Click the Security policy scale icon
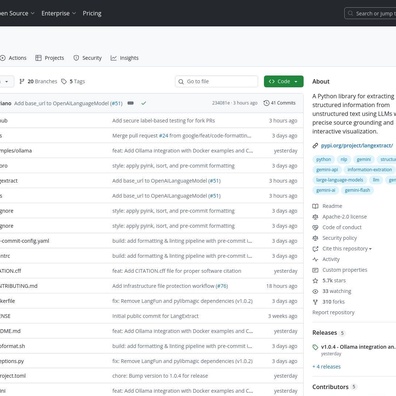Image resolution: width=396 pixels, height=396 pixels. tap(315, 238)
